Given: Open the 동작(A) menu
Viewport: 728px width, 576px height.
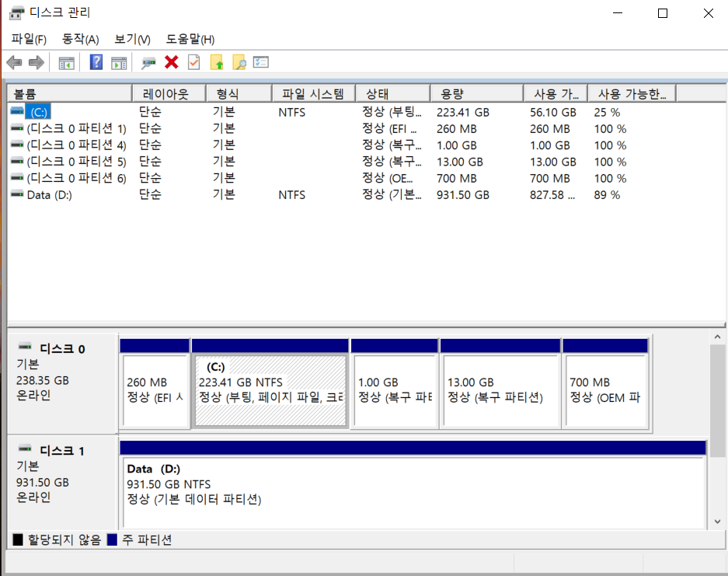Looking at the screenshot, I should (x=81, y=39).
